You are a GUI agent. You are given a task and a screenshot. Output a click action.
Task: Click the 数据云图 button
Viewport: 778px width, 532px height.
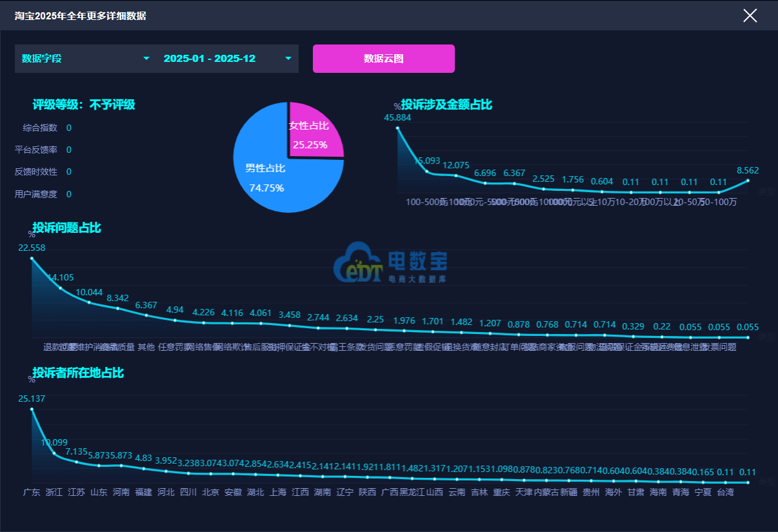[x=383, y=59]
